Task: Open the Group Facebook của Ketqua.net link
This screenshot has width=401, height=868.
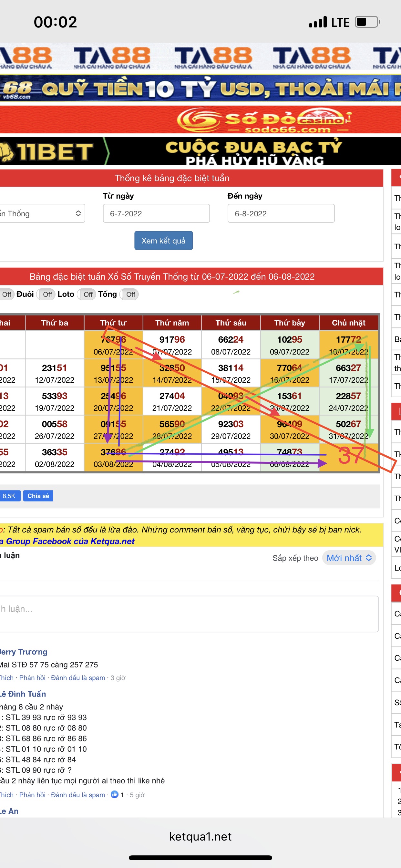Action: (67, 541)
